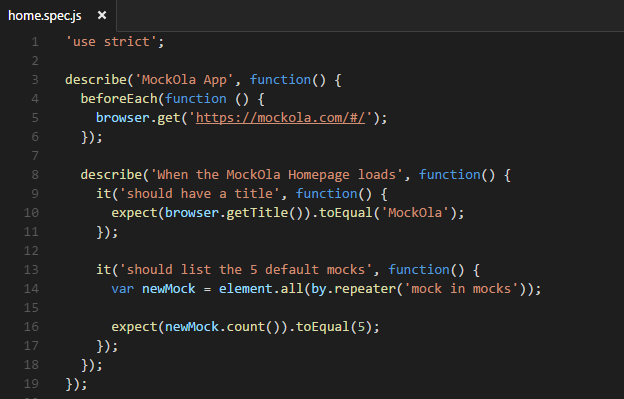Click element.all on line 14
The height and width of the screenshot is (399, 624).
(261, 289)
